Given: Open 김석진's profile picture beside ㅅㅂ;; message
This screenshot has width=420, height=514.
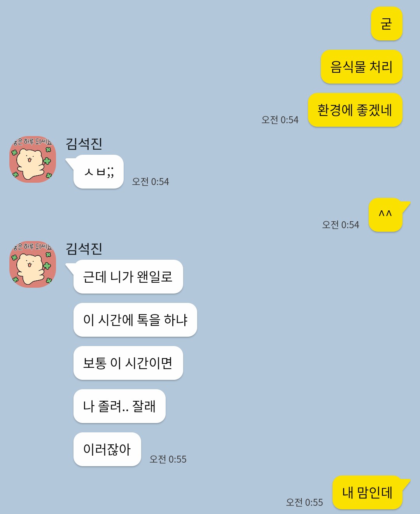Looking at the screenshot, I should tap(33, 159).
